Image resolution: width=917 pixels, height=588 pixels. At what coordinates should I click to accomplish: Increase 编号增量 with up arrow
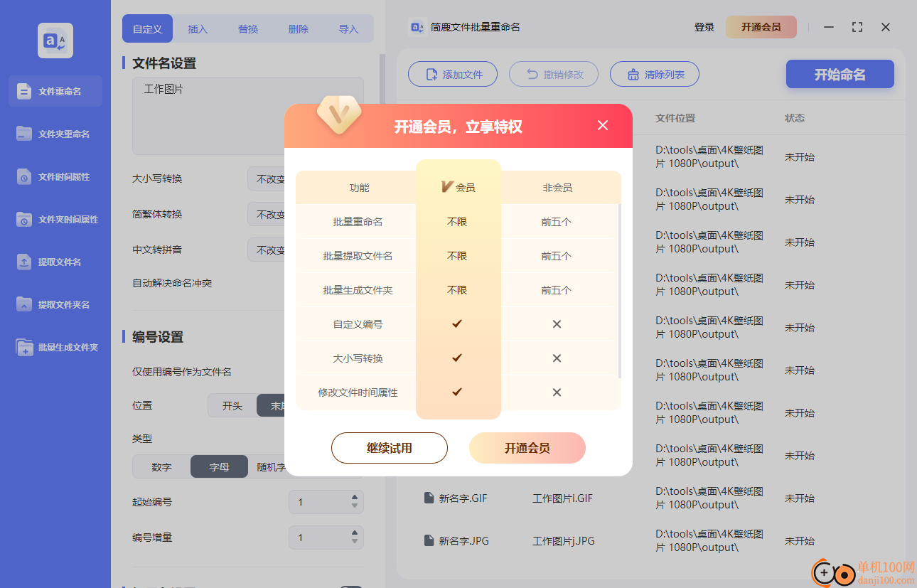(x=354, y=533)
